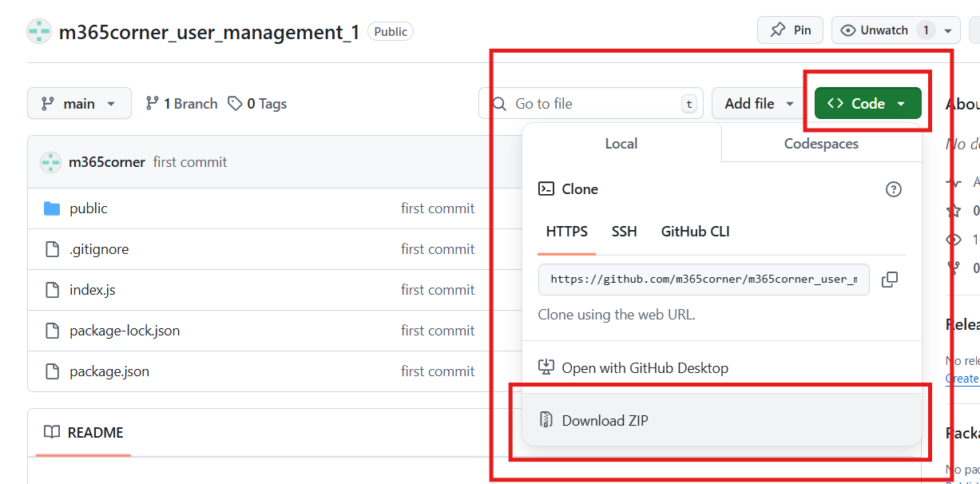The image size is (980, 484).
Task: Click the green Code dropdown button
Action: (868, 104)
